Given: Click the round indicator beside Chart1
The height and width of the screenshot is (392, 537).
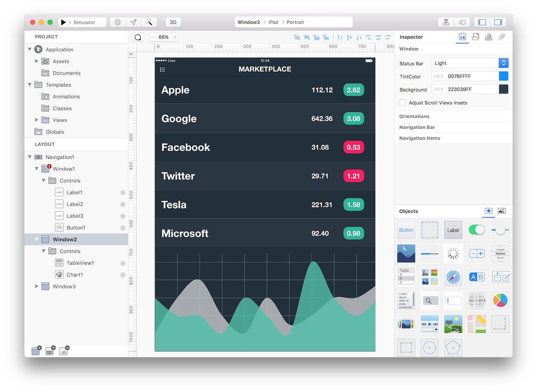Looking at the screenshot, I should point(123,275).
